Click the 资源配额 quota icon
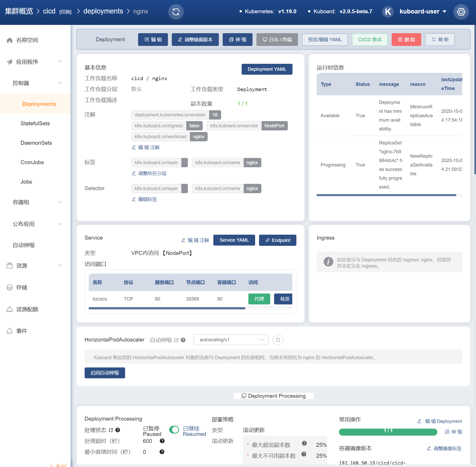The height and width of the screenshot is (467, 476). (10, 309)
